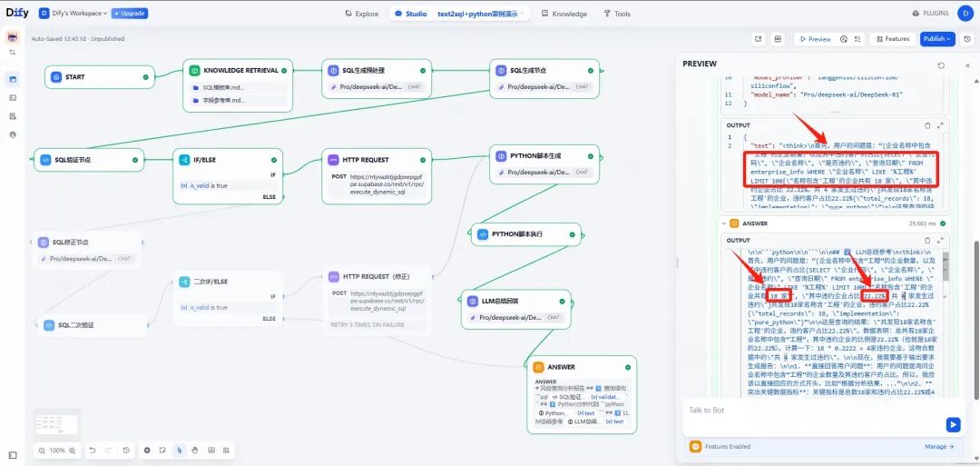This screenshot has width=980, height=466.
Task: Open the Tools tab
Action: click(617, 14)
